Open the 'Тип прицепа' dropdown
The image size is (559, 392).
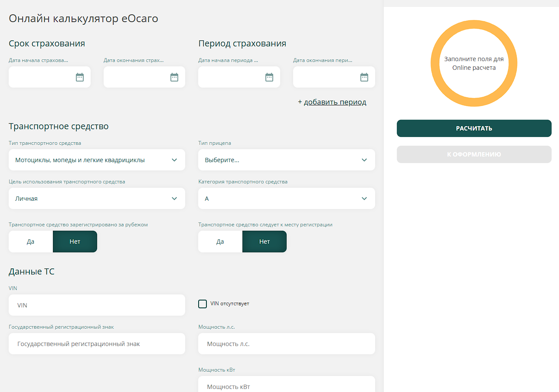point(287,160)
